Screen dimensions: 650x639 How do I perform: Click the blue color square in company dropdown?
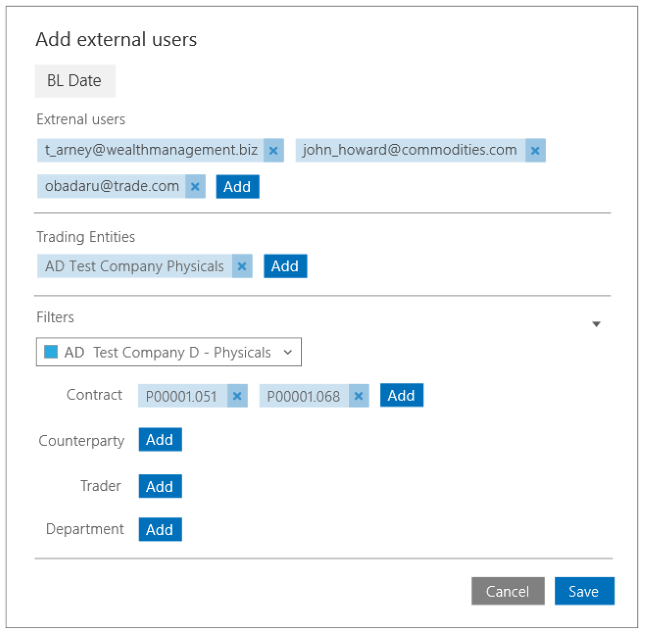(51, 352)
